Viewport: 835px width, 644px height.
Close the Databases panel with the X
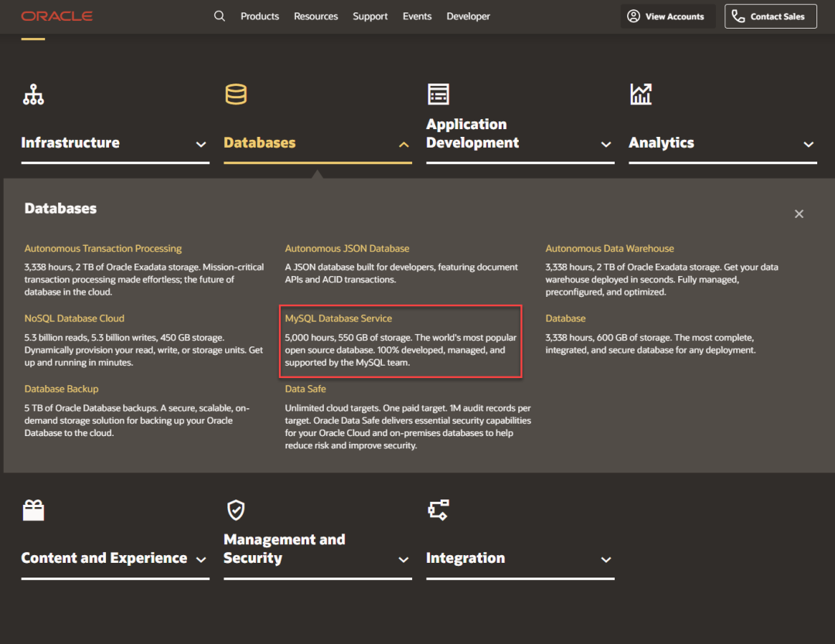click(799, 213)
